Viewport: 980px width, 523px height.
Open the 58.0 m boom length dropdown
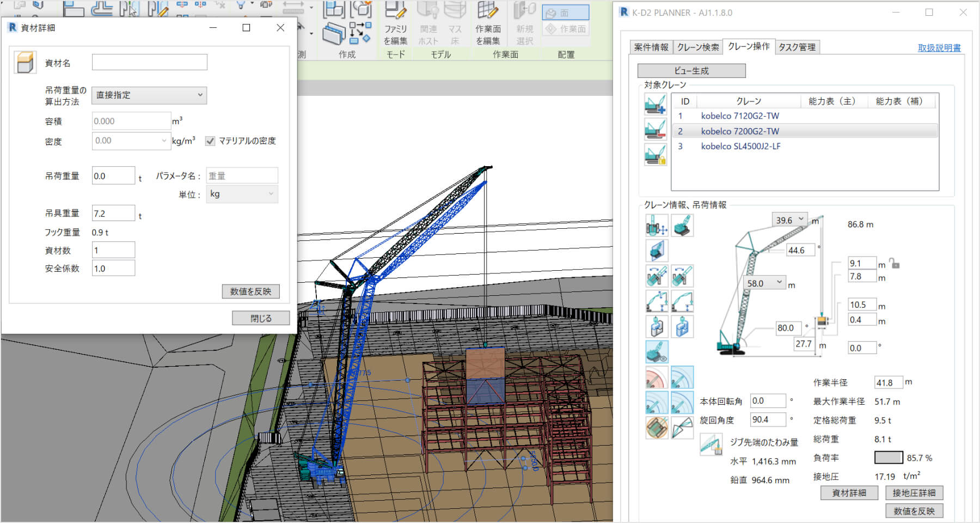pos(765,283)
